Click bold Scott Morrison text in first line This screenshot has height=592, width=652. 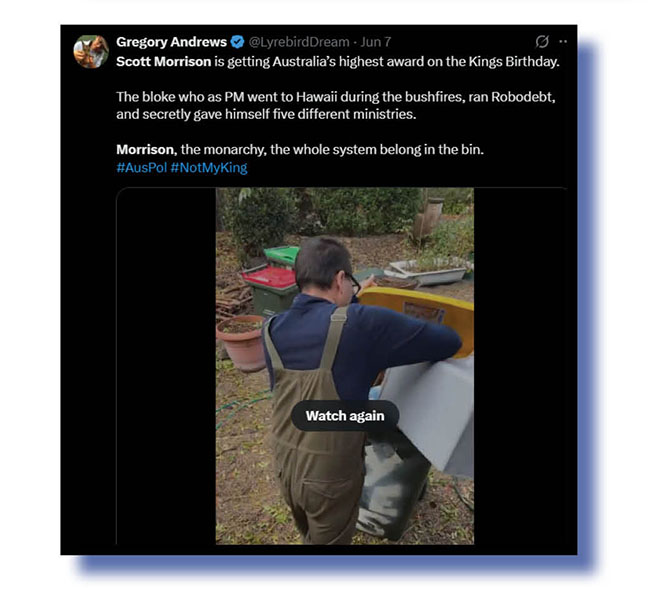coord(163,62)
